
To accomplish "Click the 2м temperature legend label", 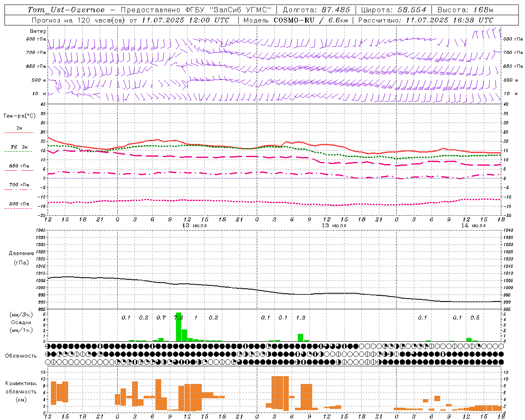I will [x=19, y=128].
